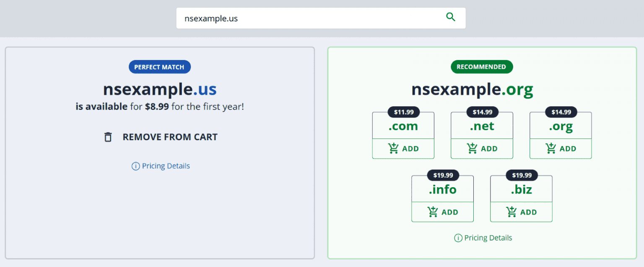This screenshot has height=267, width=644.
Task: Click the trash icon beside REMOVE FROM CART
Action: 108,137
